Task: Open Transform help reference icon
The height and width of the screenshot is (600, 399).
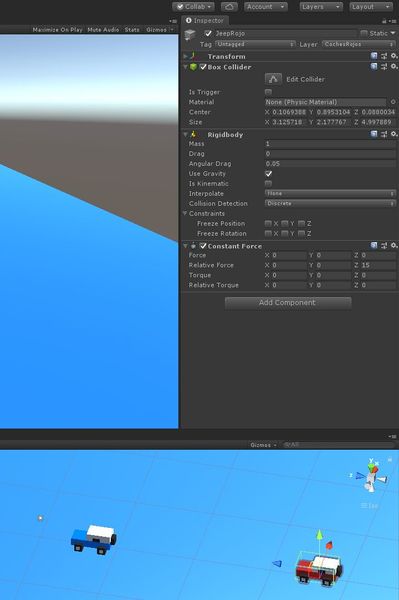Action: pos(374,56)
